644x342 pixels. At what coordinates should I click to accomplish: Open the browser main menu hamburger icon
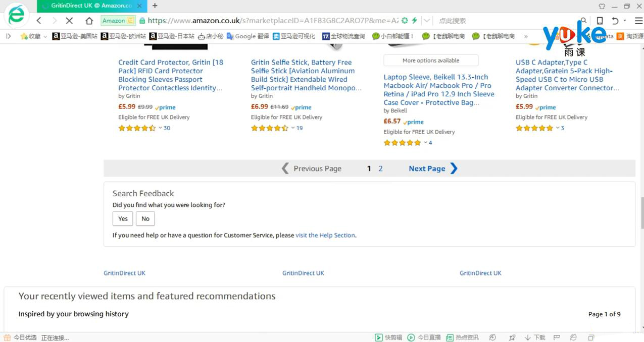pos(638,21)
